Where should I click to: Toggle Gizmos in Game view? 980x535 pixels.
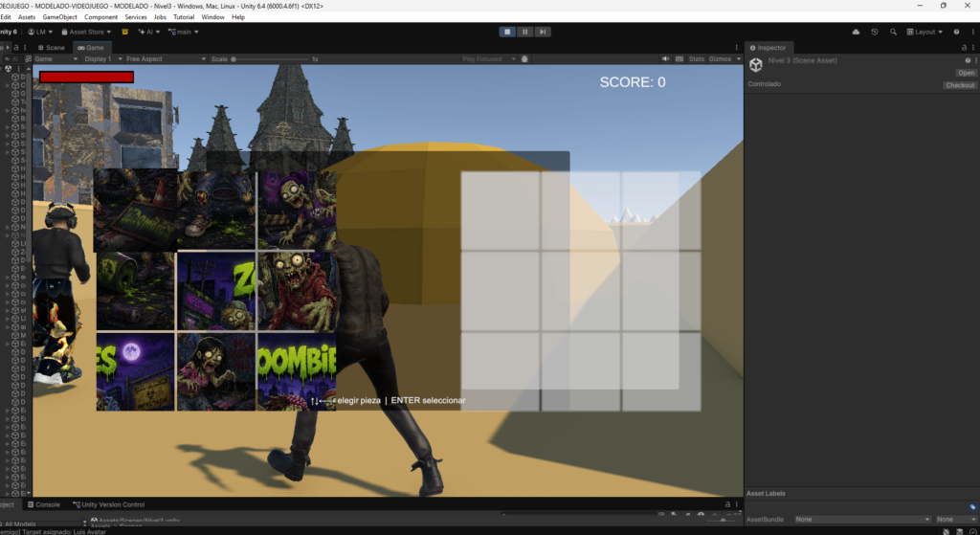point(720,58)
